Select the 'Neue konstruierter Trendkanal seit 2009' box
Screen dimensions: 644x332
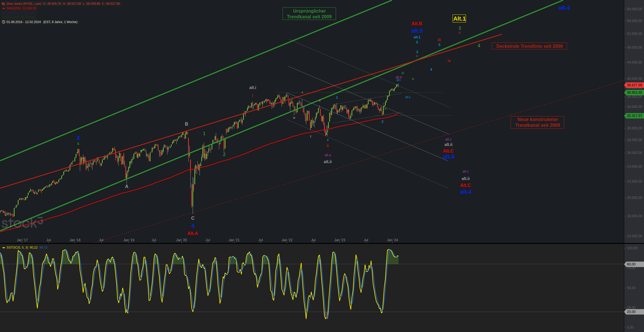point(537,122)
